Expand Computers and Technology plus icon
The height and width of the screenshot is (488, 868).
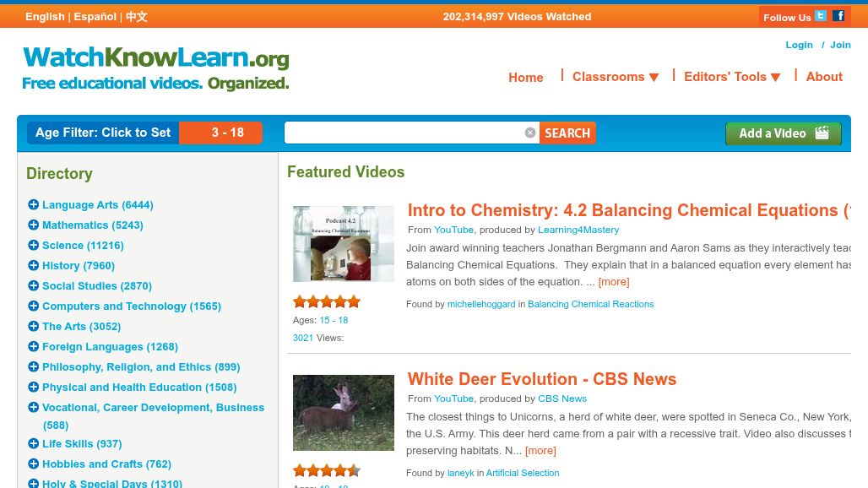click(x=33, y=306)
